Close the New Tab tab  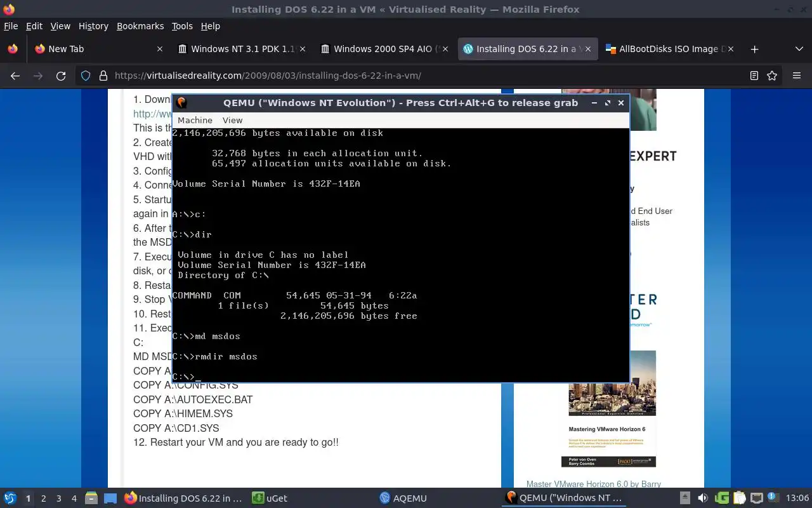click(x=159, y=49)
